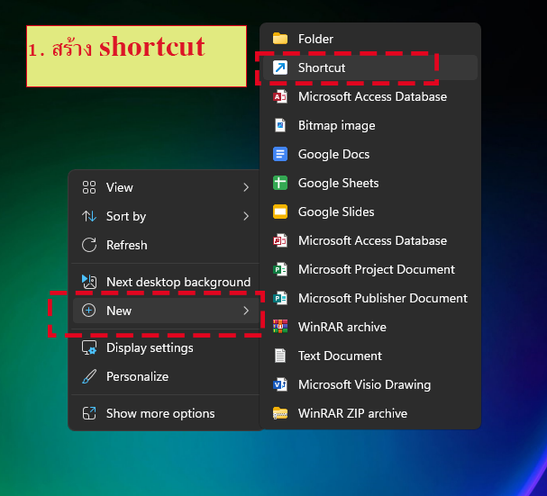The height and width of the screenshot is (496, 547).
Task: Click the yellow Google Slides icon
Action: click(280, 212)
